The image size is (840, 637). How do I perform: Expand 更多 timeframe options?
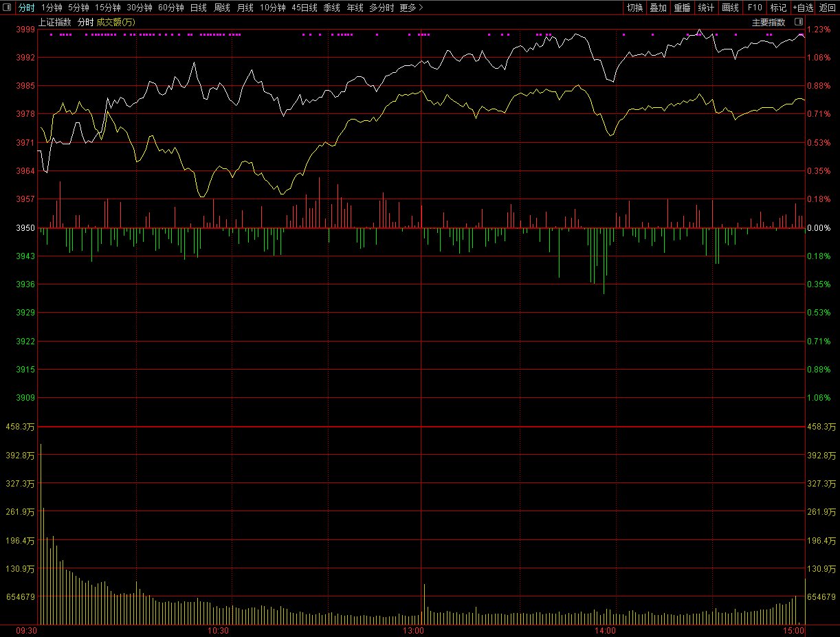click(411, 8)
